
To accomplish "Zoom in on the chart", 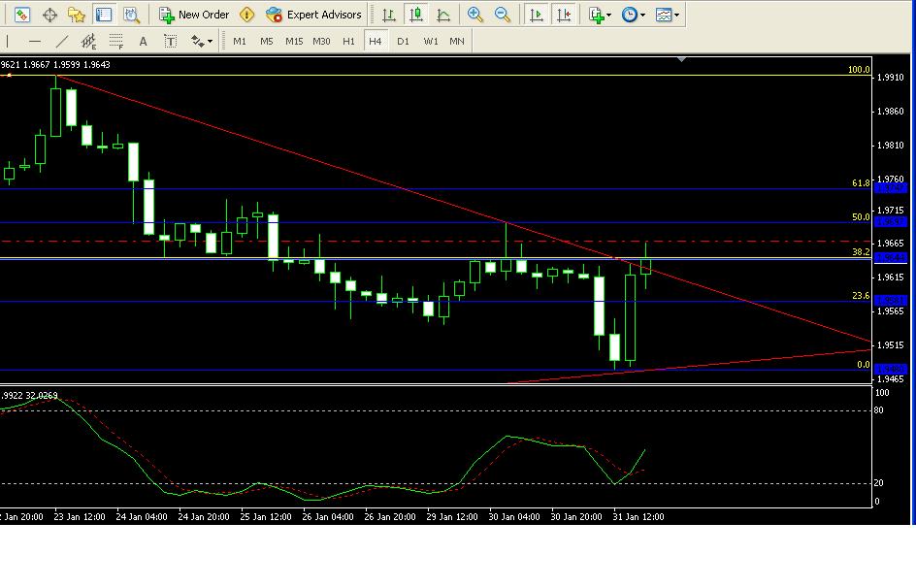I will coord(475,15).
